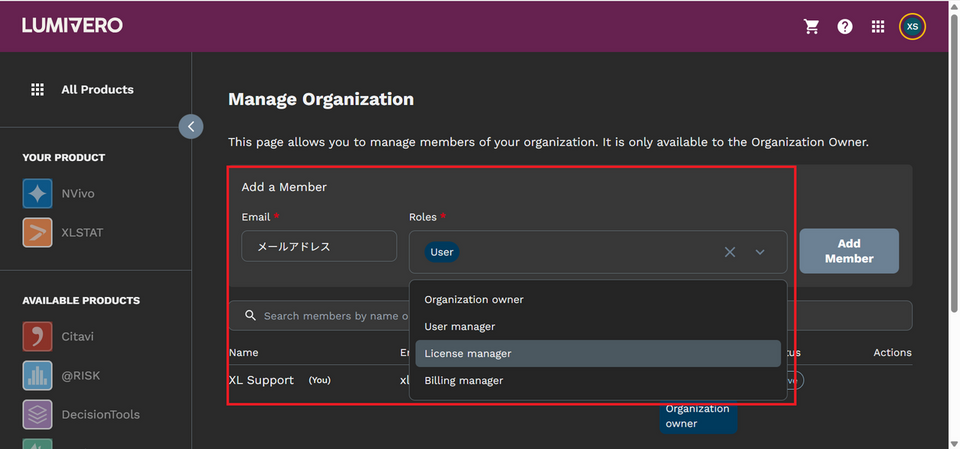This screenshot has height=449, width=960.
Task: Collapse the sidebar with the chevron button
Action: click(x=190, y=126)
